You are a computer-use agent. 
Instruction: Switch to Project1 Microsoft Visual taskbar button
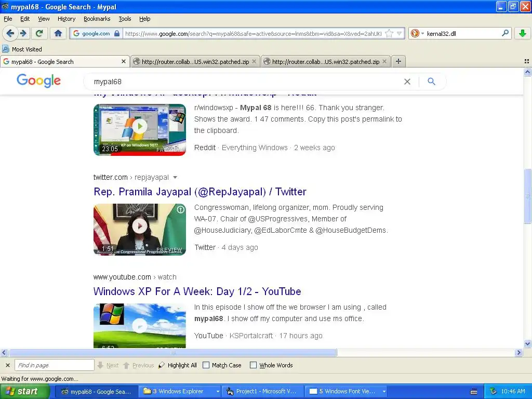[262, 392]
